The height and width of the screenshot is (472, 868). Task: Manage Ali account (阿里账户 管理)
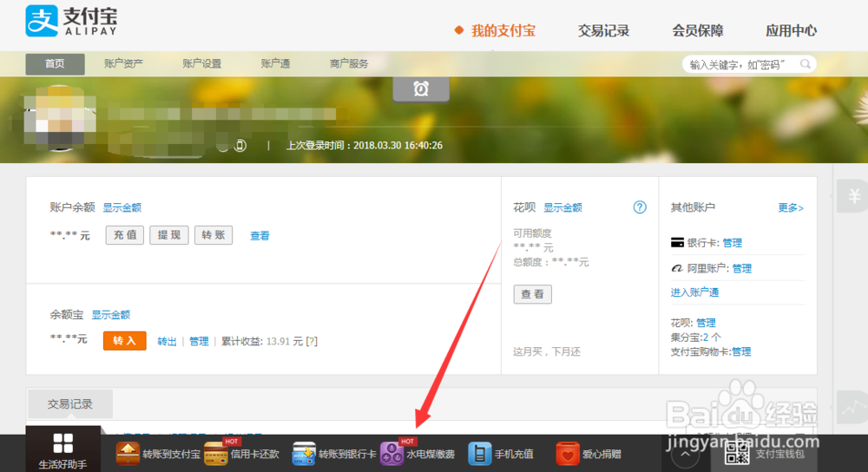[x=742, y=268]
